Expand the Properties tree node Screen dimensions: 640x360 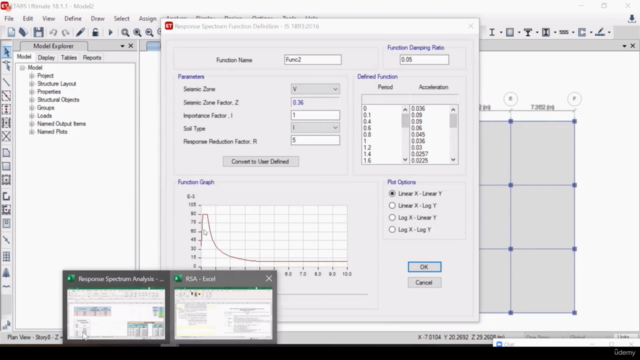click(x=31, y=92)
